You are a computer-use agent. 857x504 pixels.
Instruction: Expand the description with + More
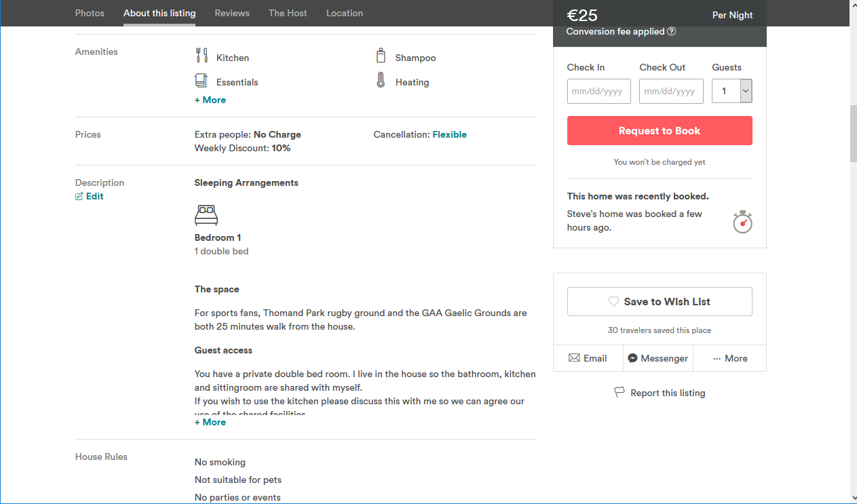pos(210,422)
